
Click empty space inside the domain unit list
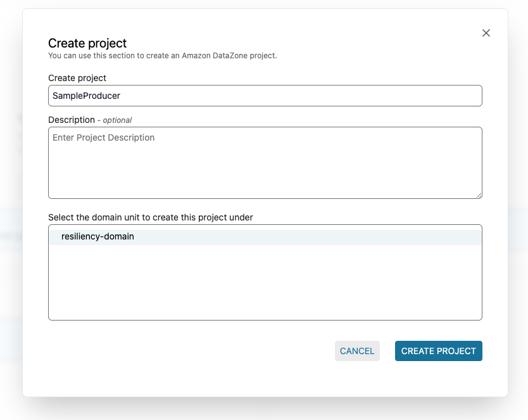[265, 285]
